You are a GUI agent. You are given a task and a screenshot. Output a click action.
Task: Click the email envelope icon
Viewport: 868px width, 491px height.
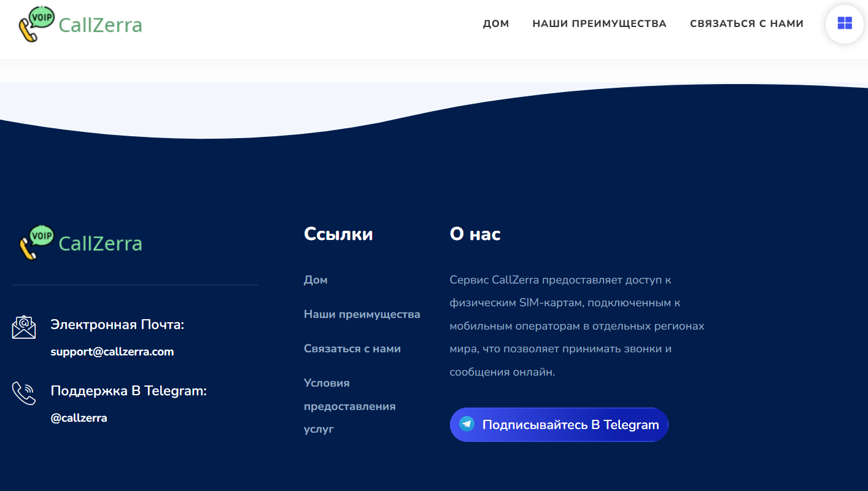[x=24, y=327]
